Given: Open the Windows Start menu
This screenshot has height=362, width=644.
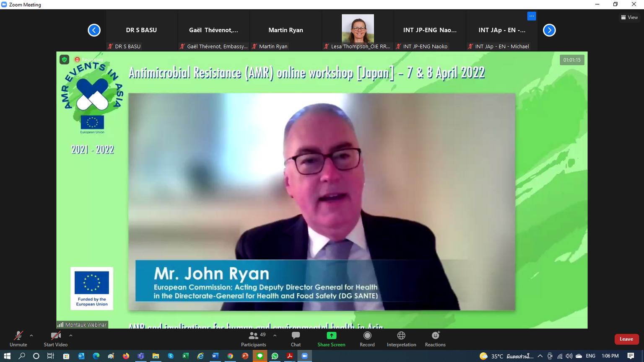Looking at the screenshot, I should pos(7,356).
